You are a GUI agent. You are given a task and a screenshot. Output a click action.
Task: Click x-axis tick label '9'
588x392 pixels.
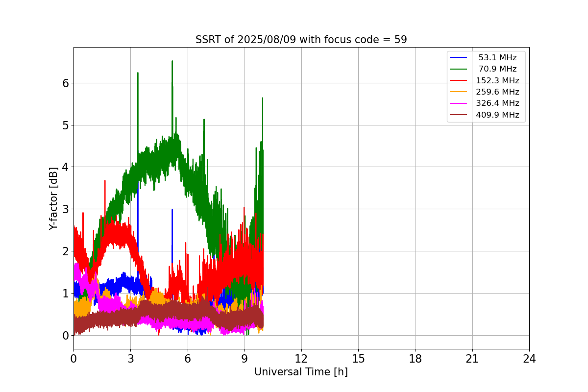point(245,359)
